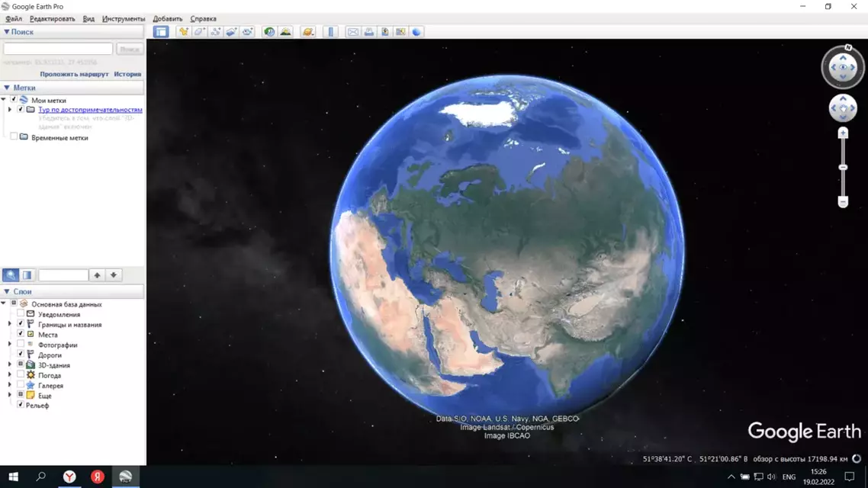
Task: Open the Редактировать menu
Action: 52,19
